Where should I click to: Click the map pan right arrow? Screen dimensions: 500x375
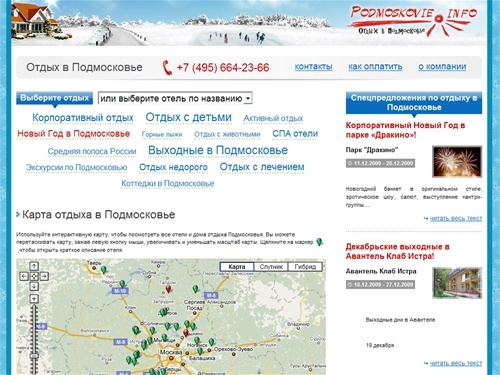coord(44,276)
